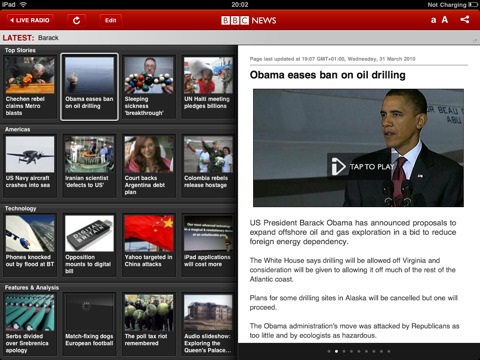
Task: Tap the first page indicator dot
Action: [329, 351]
